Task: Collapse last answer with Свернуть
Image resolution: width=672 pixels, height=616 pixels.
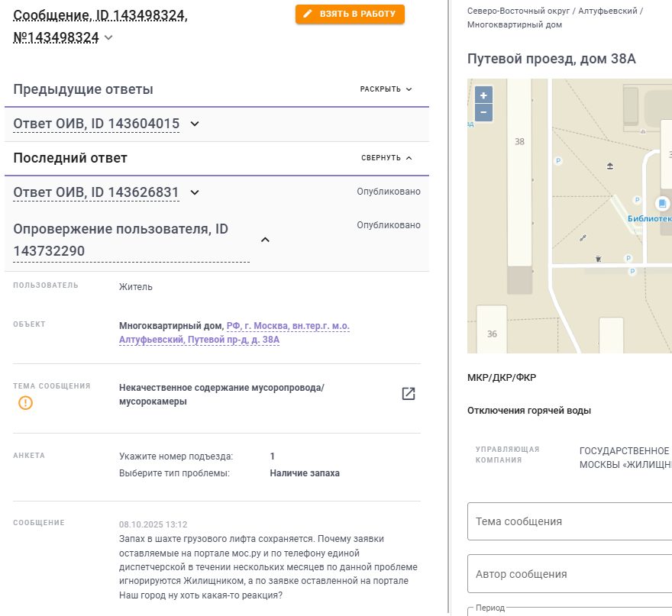Action: point(386,158)
